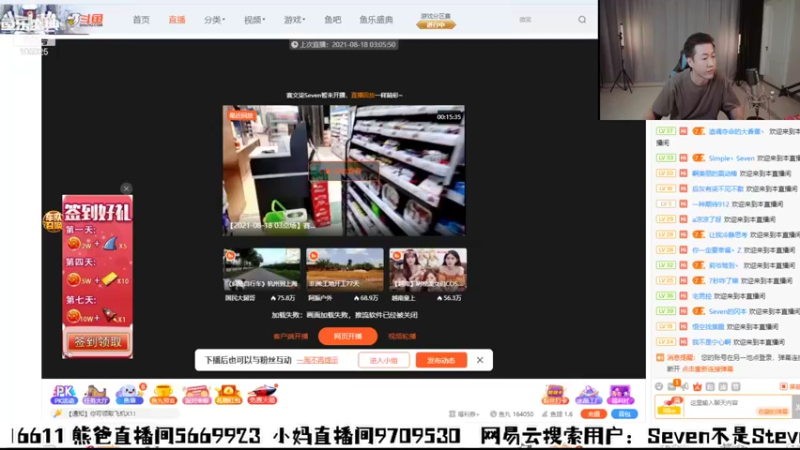Click the 发布动态 button
Image resolution: width=800 pixels, height=450 pixels.
click(441, 360)
